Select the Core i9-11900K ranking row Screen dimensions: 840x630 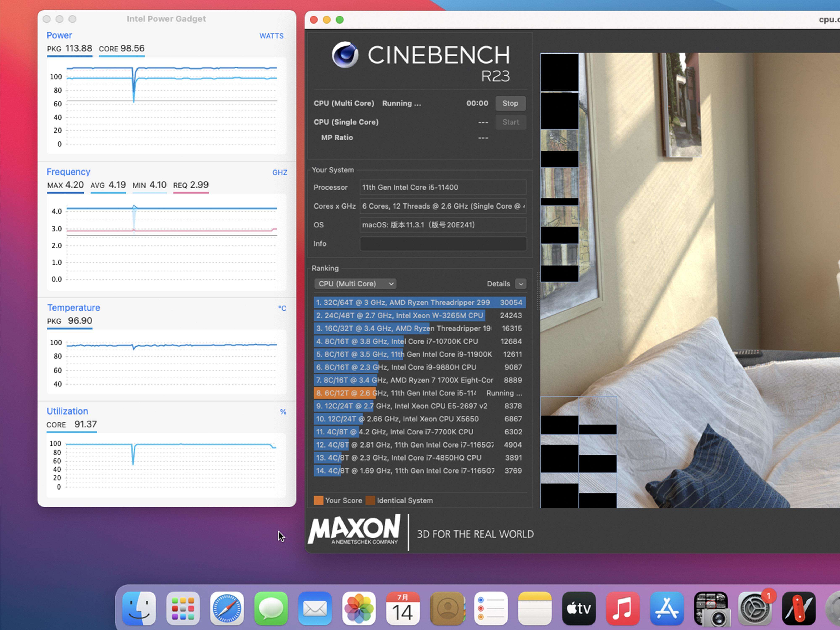(x=419, y=354)
